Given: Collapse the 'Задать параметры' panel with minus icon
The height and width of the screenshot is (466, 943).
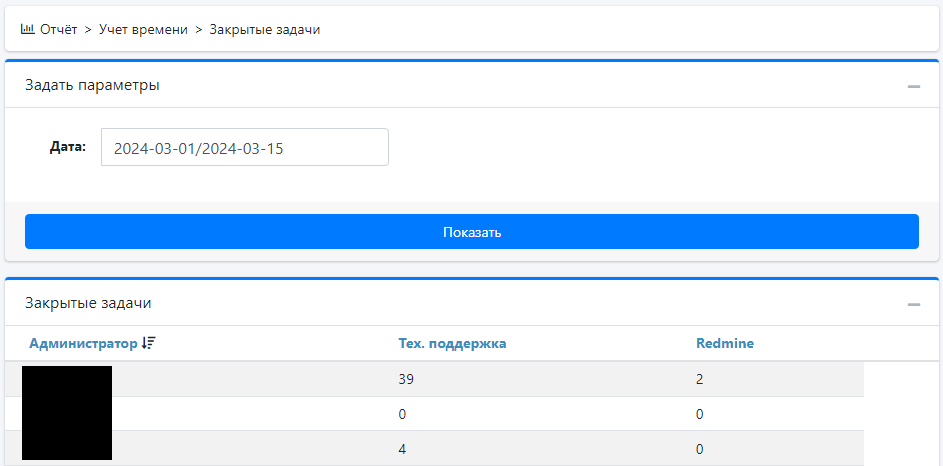Looking at the screenshot, I should (x=913, y=86).
